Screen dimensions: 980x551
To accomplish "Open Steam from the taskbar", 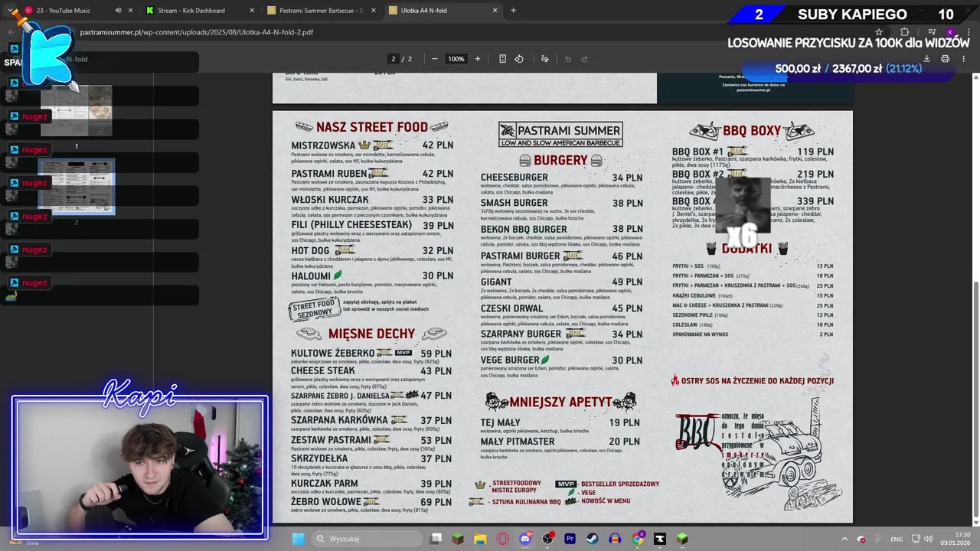I will (592, 539).
